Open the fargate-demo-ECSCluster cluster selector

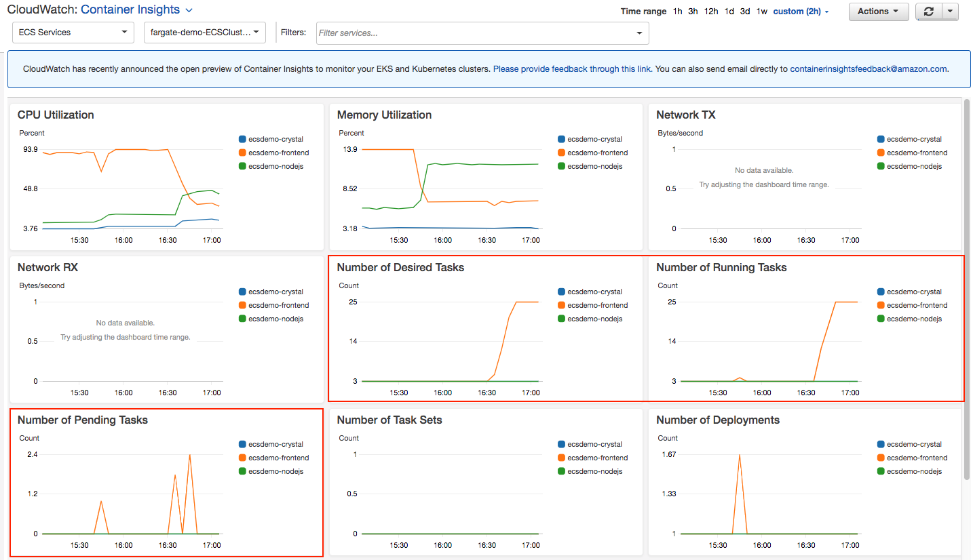click(x=204, y=32)
